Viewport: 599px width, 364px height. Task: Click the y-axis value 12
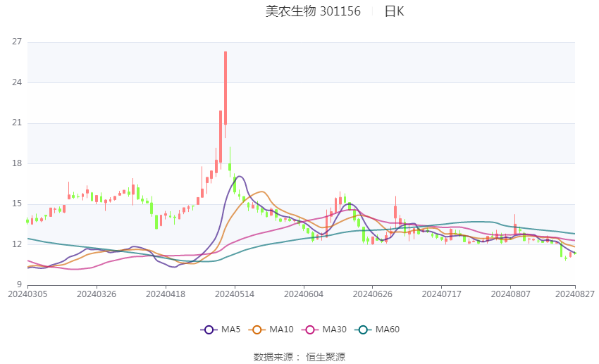(17, 244)
